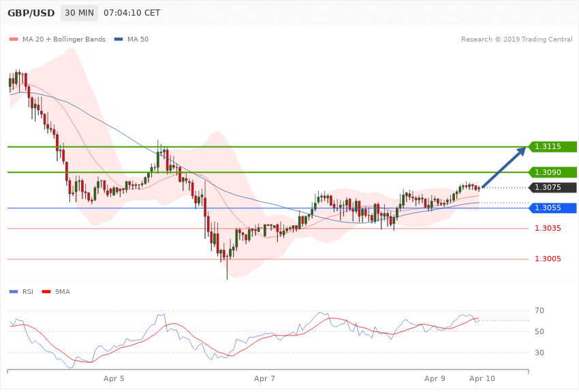Click the 1.3055 blue pivot price tag

pos(552,208)
